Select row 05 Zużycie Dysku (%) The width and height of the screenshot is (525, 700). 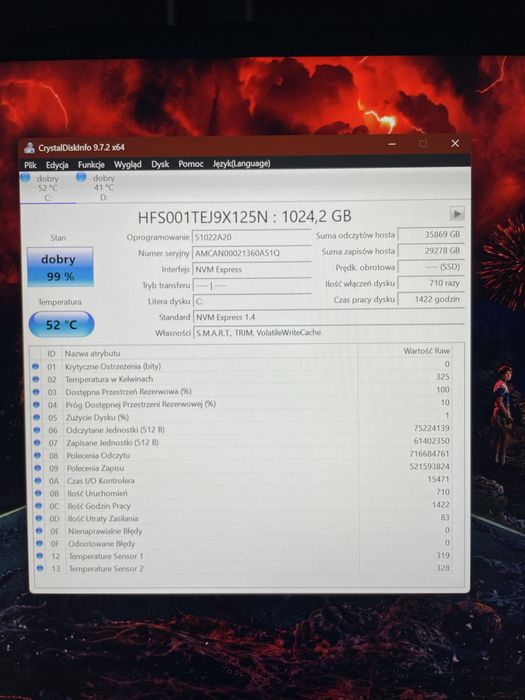[242, 417]
